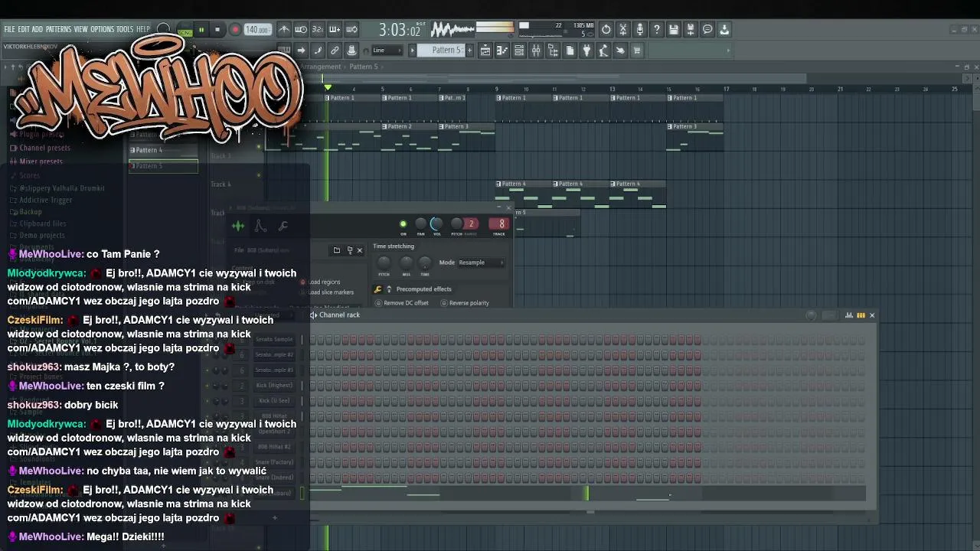
Task: Close the Channel rack window
Action: tap(872, 315)
